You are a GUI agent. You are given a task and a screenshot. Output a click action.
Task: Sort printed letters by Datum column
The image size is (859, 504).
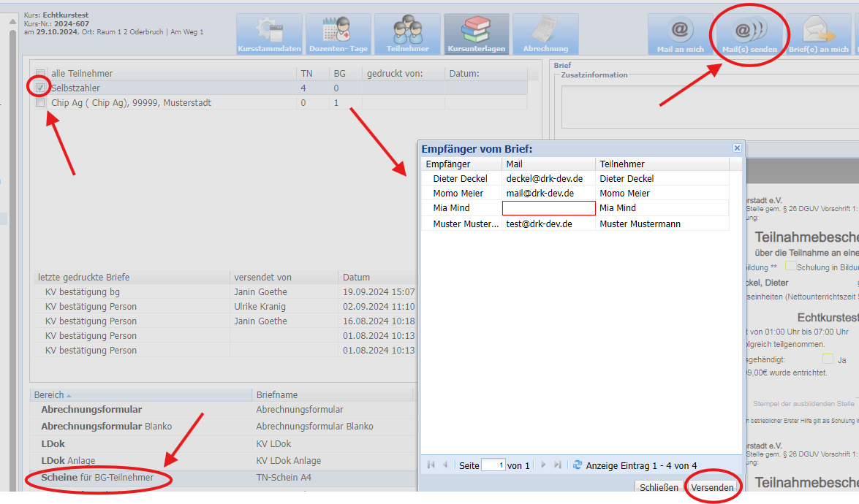tap(356, 278)
